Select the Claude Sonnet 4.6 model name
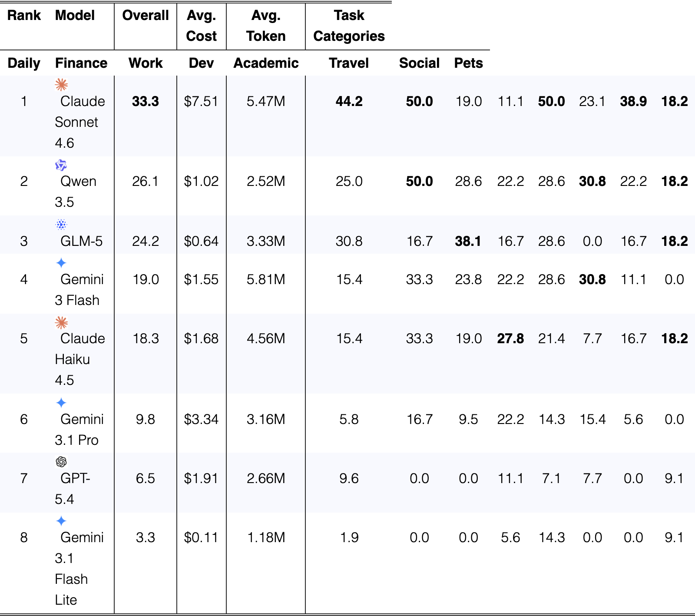This screenshot has height=616, width=695. [80, 122]
